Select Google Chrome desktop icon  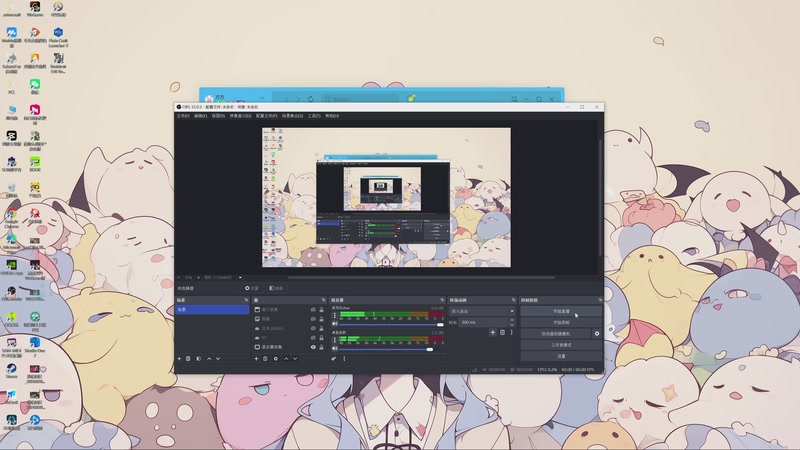coord(11,218)
